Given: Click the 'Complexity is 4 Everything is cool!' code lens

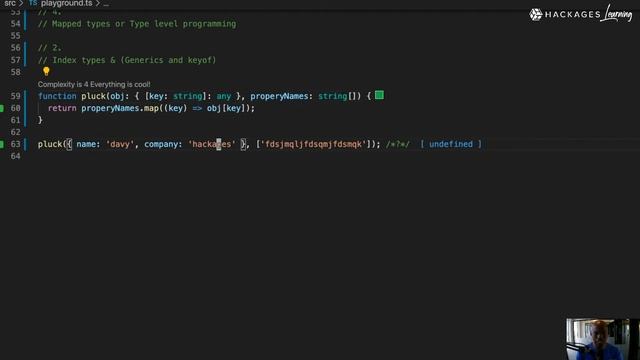Looking at the screenshot, I should (x=94, y=84).
